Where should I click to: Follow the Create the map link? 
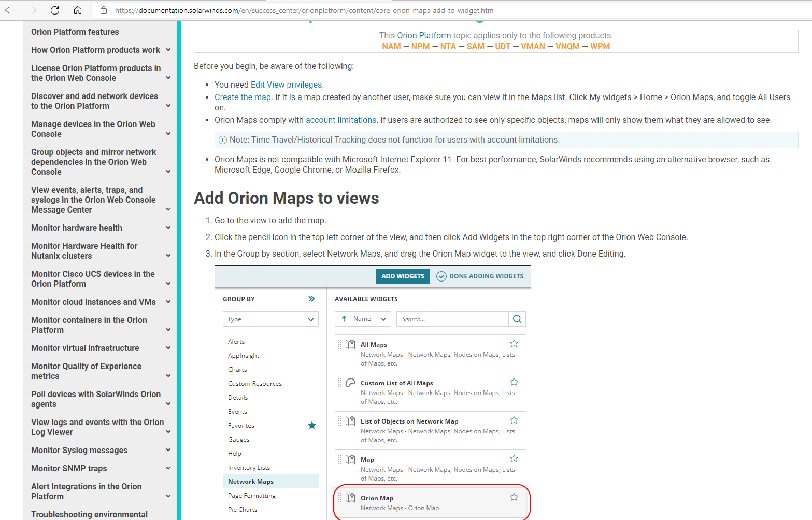tap(243, 97)
